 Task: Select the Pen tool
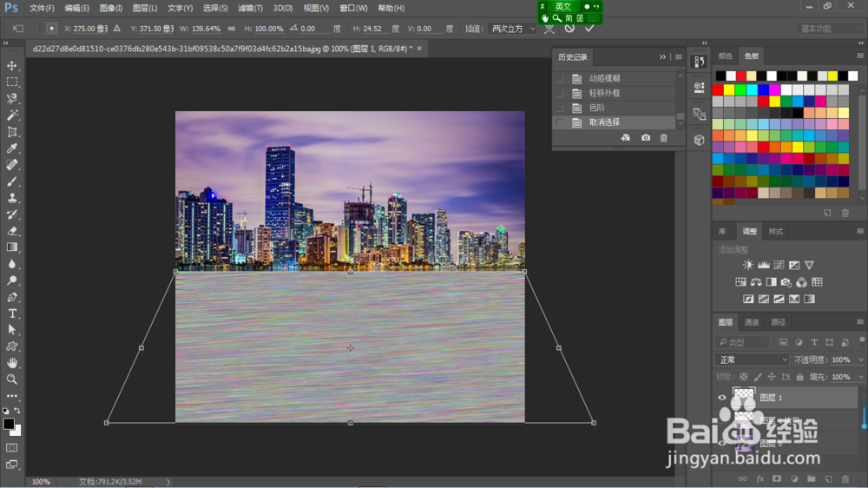click(11, 297)
